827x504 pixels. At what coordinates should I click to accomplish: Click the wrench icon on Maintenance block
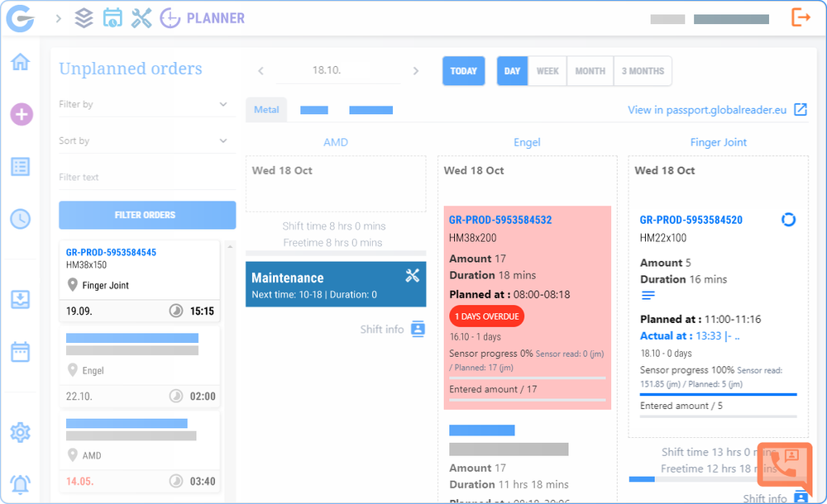click(413, 275)
